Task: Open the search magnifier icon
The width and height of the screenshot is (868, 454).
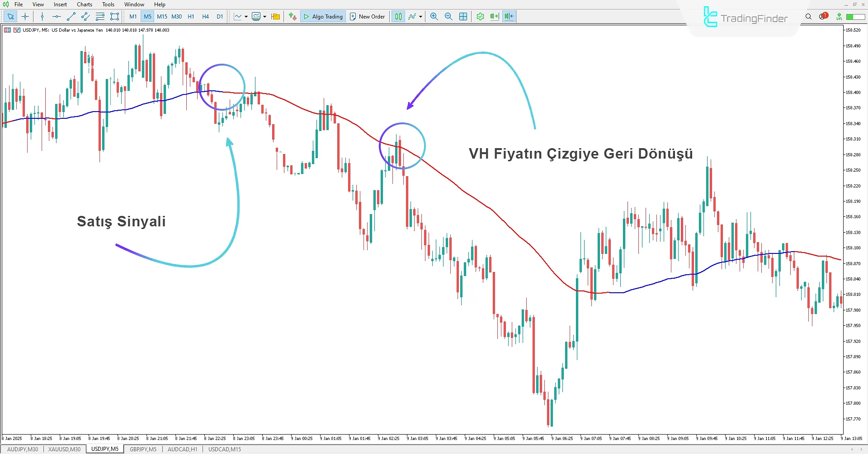Action: pyautogui.click(x=808, y=17)
